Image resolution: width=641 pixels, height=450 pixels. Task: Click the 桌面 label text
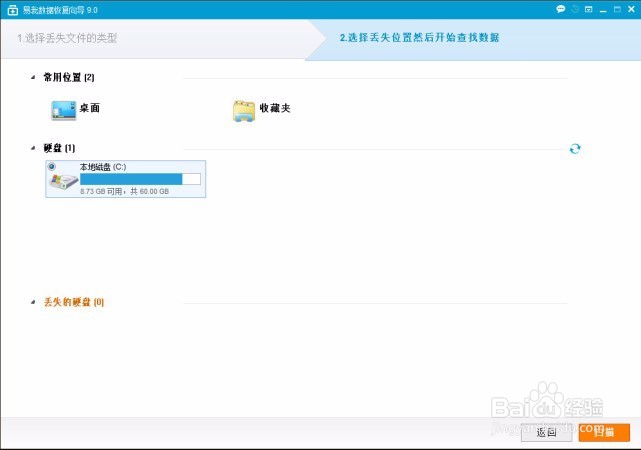90,108
